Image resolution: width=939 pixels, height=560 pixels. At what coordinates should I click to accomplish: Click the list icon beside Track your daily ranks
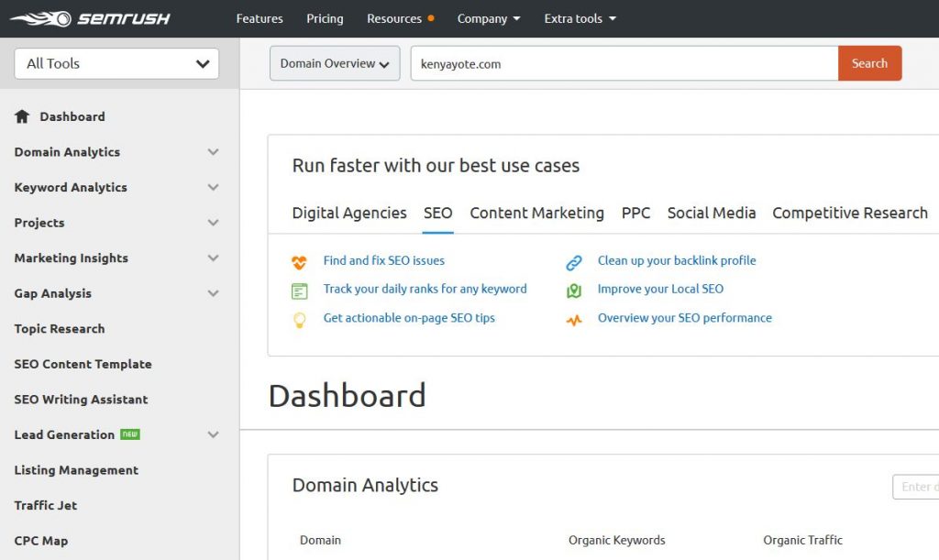pyautogui.click(x=299, y=291)
